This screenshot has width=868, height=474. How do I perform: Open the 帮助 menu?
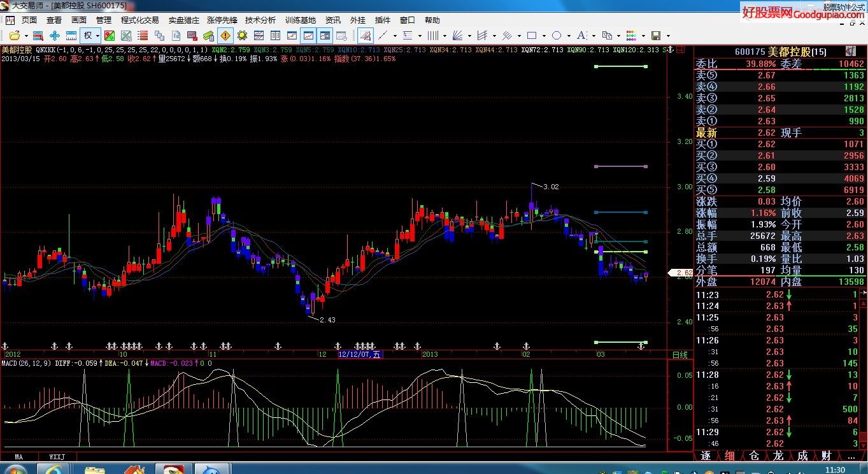(x=432, y=20)
